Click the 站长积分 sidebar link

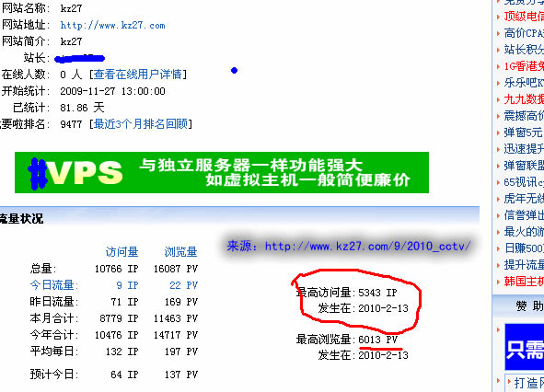click(524, 50)
